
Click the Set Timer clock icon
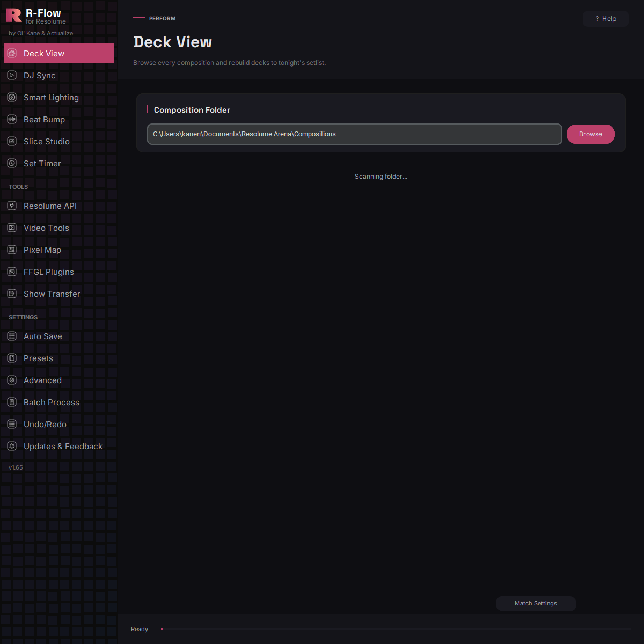[x=12, y=163]
